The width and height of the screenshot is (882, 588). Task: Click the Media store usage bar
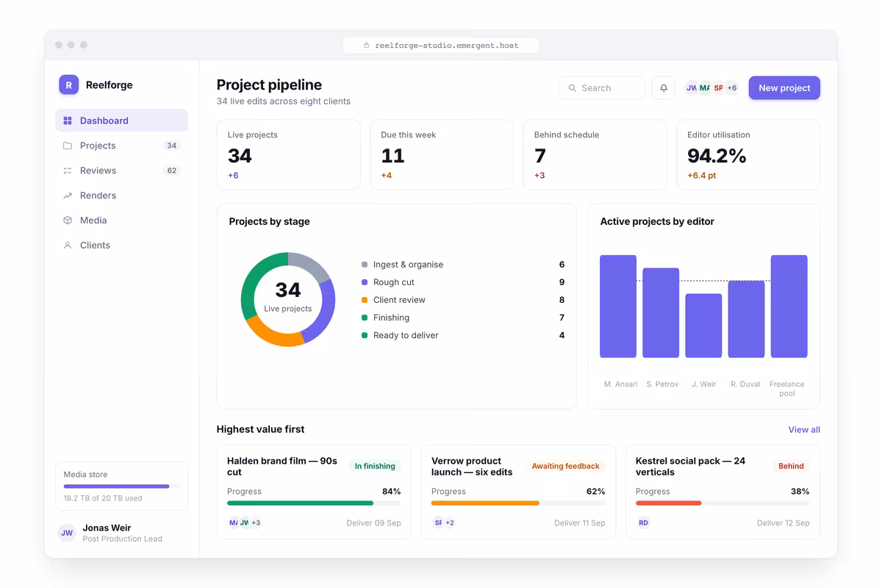pyautogui.click(x=121, y=487)
